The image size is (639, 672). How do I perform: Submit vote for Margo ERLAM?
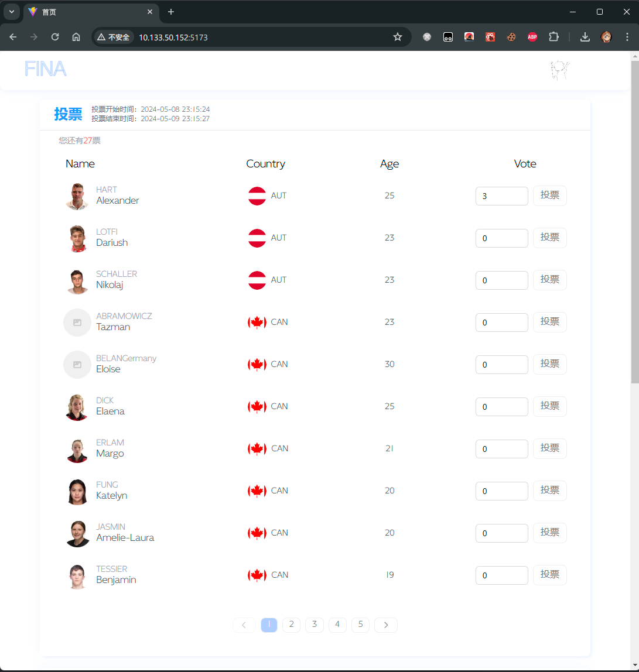point(549,448)
